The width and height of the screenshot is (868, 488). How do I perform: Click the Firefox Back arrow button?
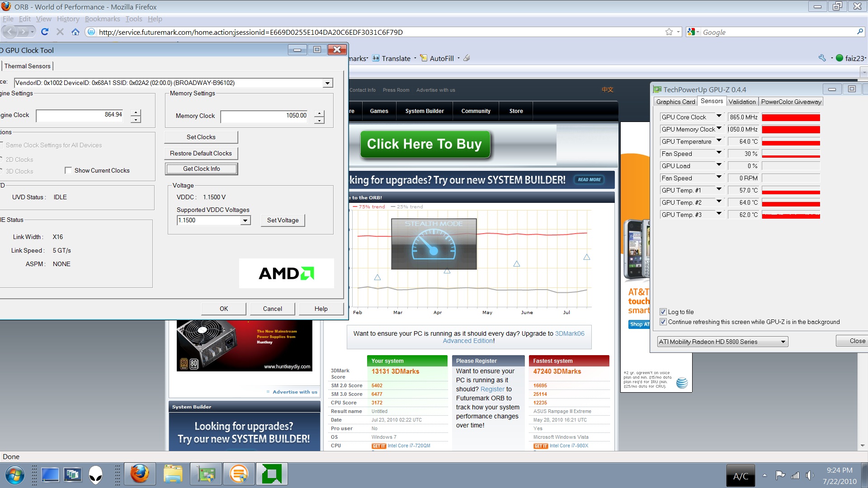tap(10, 32)
